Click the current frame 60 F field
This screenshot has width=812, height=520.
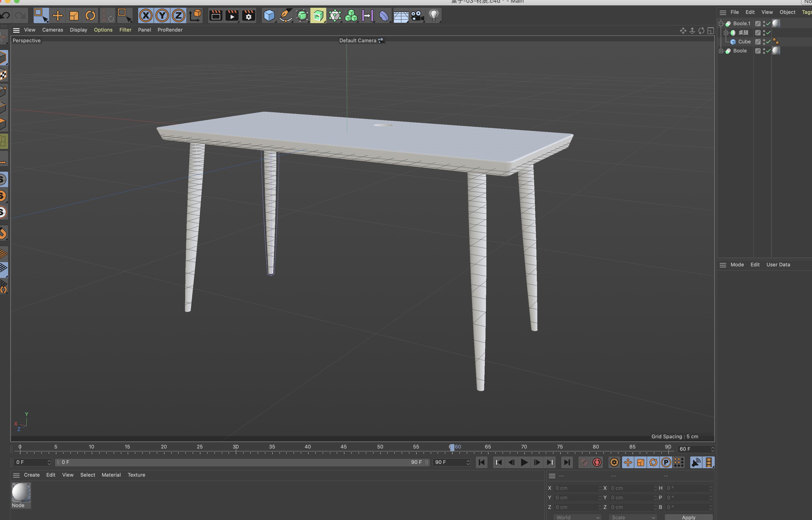point(696,449)
